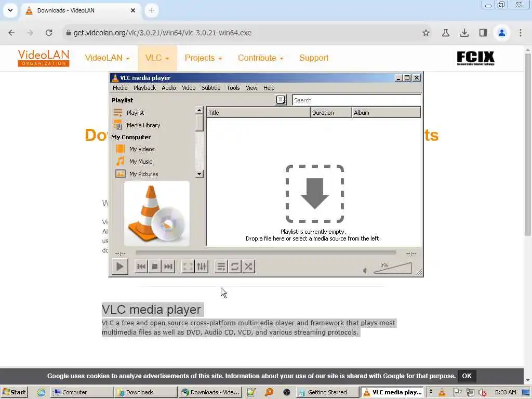Click the Chrome address bar URL
This screenshot has width=532, height=399.
click(162, 33)
